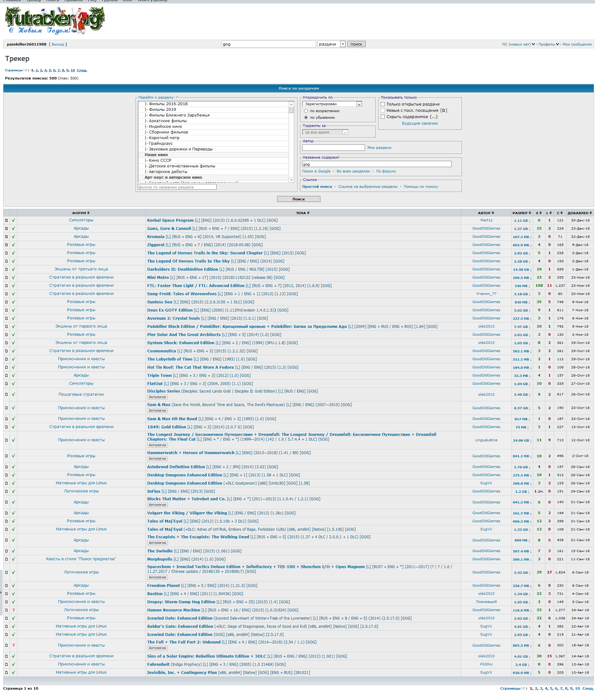The image size is (595, 700).
Task: Download 24.86 GB Longest Journey torrent
Action: 522,440
